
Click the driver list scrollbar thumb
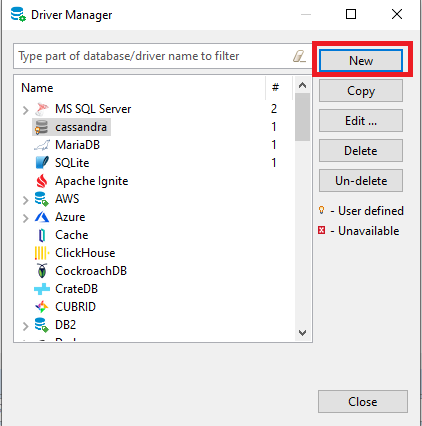pyautogui.click(x=303, y=117)
